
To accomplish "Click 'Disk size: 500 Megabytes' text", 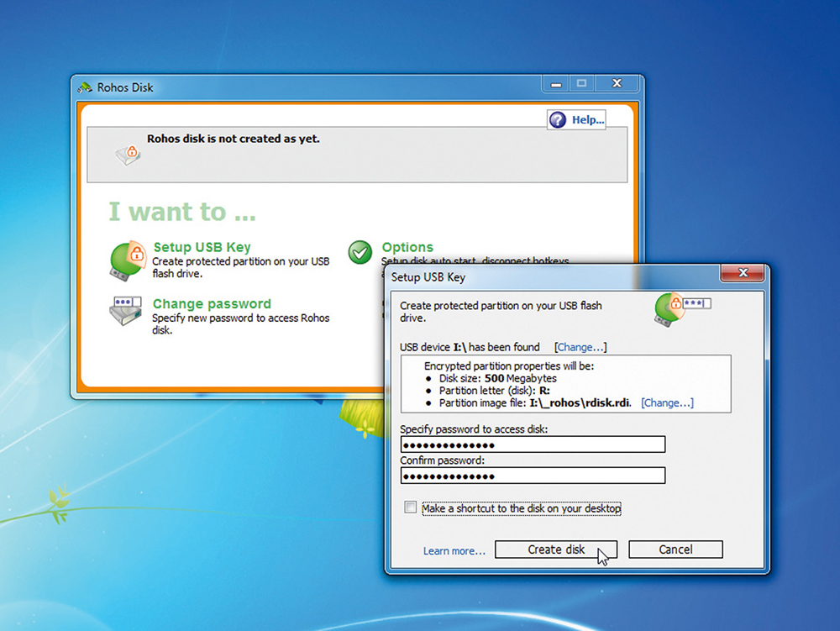I will tap(497, 378).
